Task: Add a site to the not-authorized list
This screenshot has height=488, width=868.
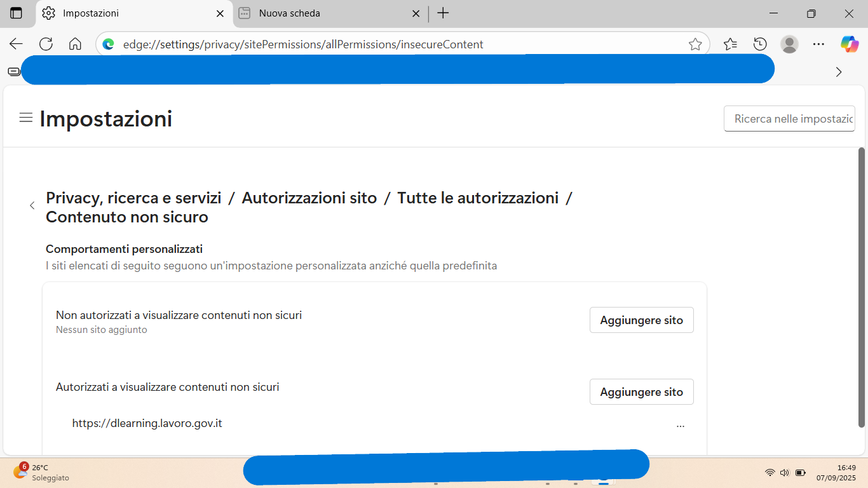Action: 642,320
